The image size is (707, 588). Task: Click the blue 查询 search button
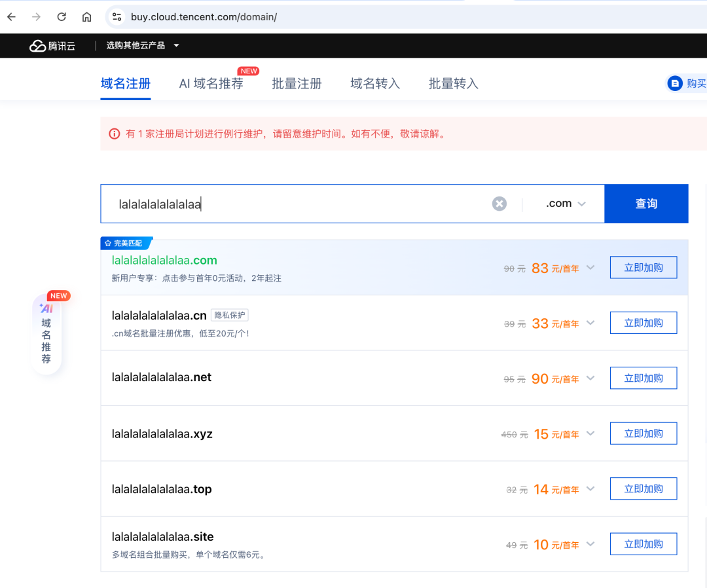point(645,204)
